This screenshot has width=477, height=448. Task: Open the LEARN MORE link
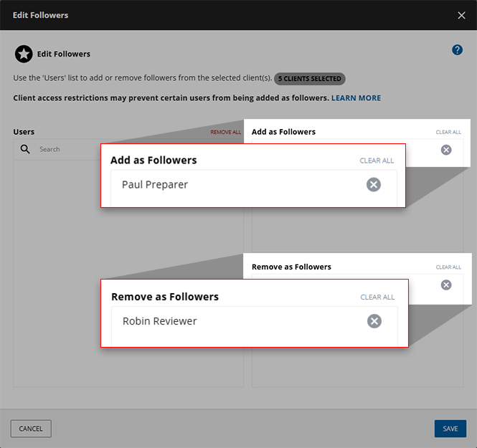(356, 98)
